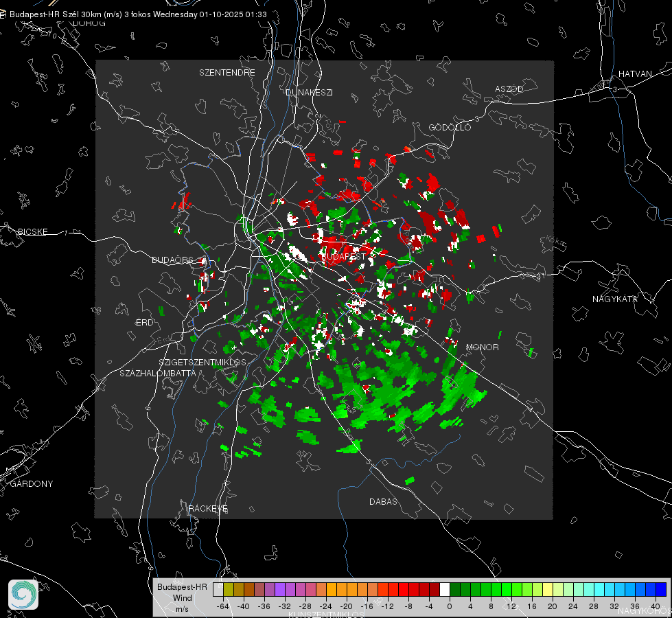Select the purple -32 m/s legend swatch
This screenshot has width=672, height=618.
(280, 589)
